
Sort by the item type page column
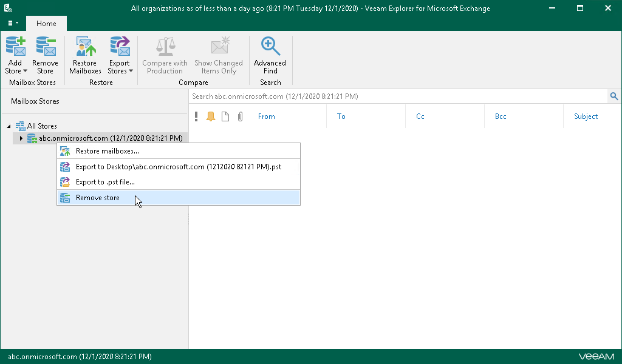click(x=225, y=116)
